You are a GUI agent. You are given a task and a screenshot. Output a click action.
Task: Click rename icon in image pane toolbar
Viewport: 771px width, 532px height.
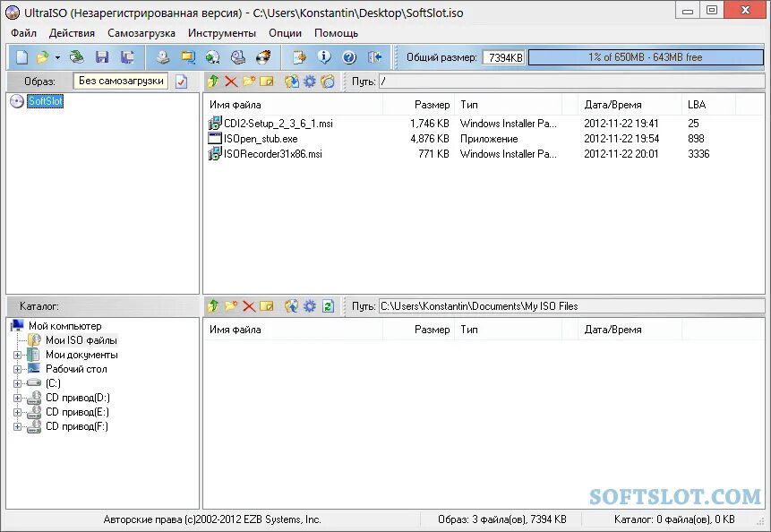point(267,82)
